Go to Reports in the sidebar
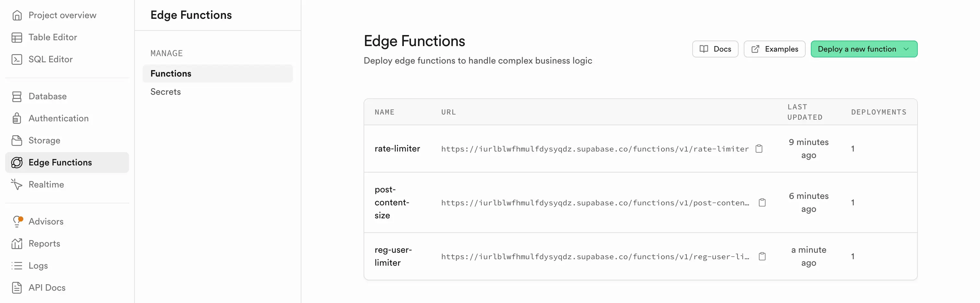The height and width of the screenshot is (303, 980). (44, 244)
